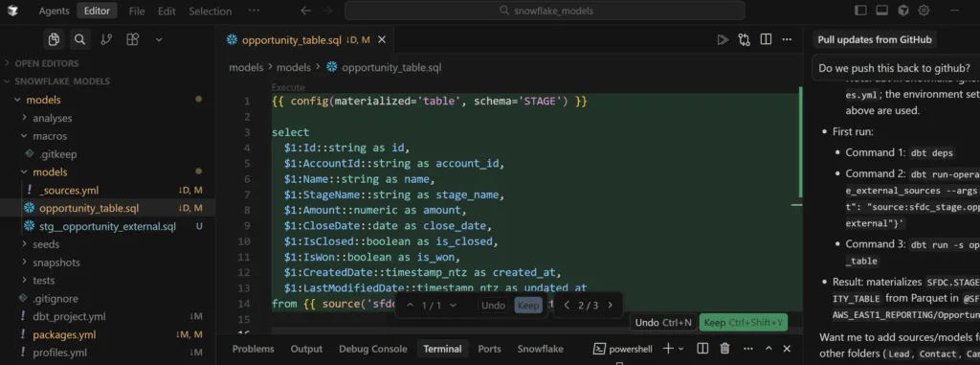This screenshot has height=365, width=980.
Task: Select the opportunity_table.sql editor tab
Action: (305, 39)
